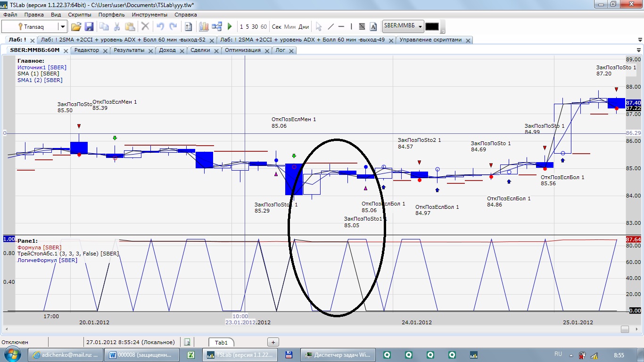The width and height of the screenshot is (644, 362).
Task: Save the script with floppy disk icon
Action: (x=89, y=27)
